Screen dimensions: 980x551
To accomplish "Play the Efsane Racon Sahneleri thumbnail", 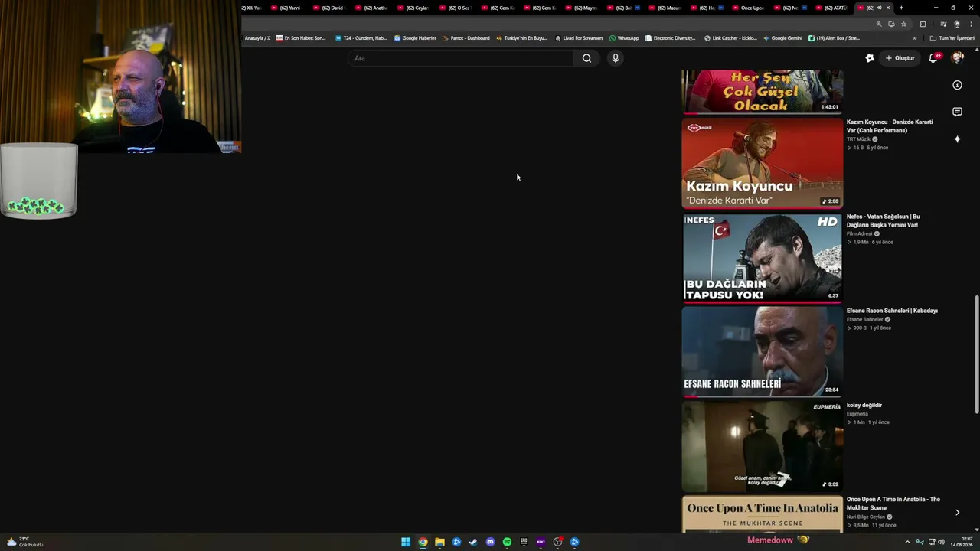I will (763, 352).
